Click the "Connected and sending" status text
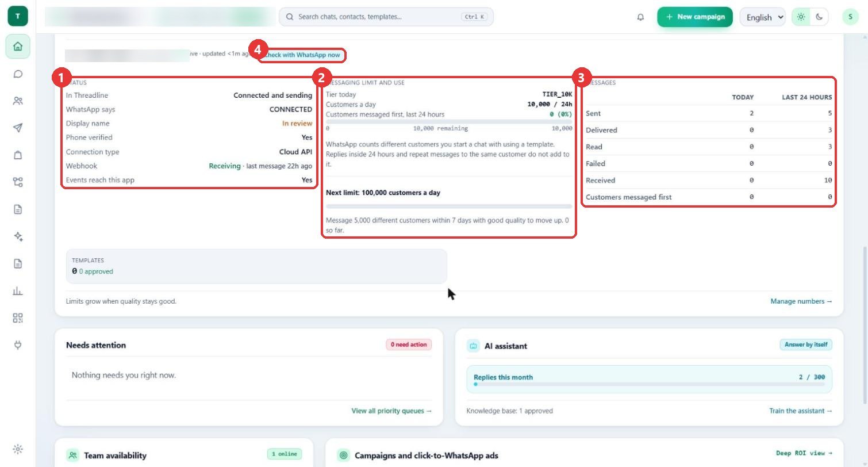The image size is (868, 467). pos(273,95)
